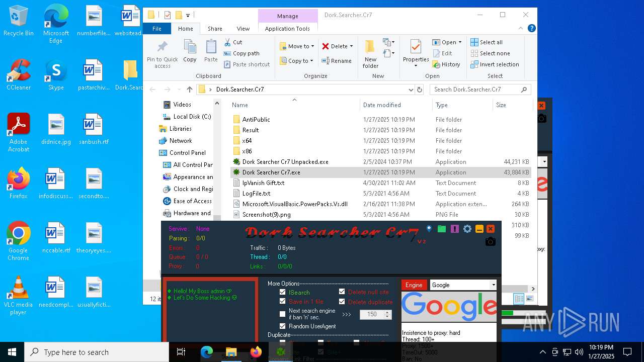Click History in Open group
This screenshot has height=362, width=644.
[446, 64]
